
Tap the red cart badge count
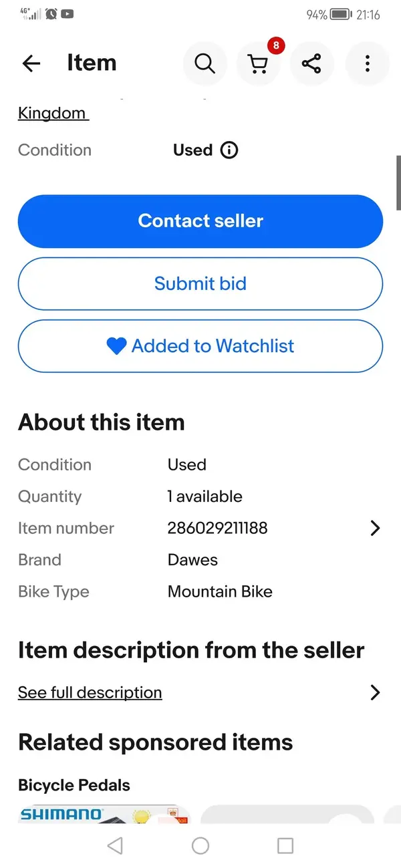275,46
